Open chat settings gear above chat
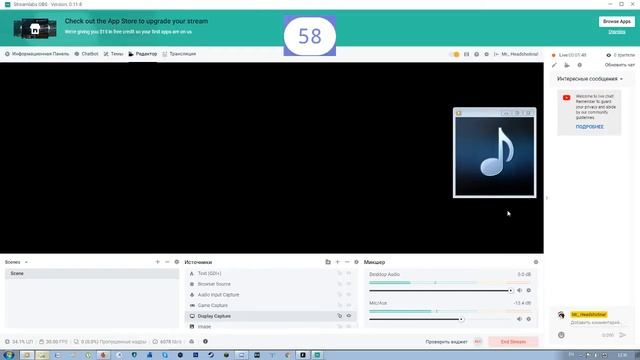 580,65
